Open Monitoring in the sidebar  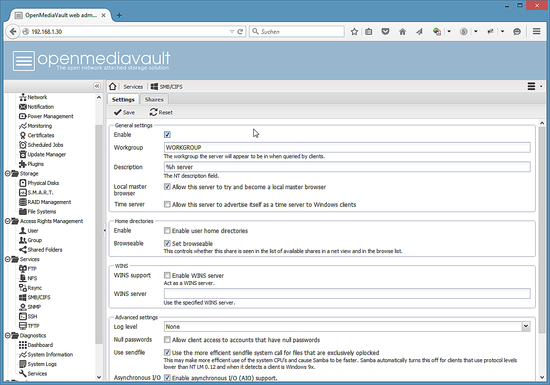click(x=35, y=126)
